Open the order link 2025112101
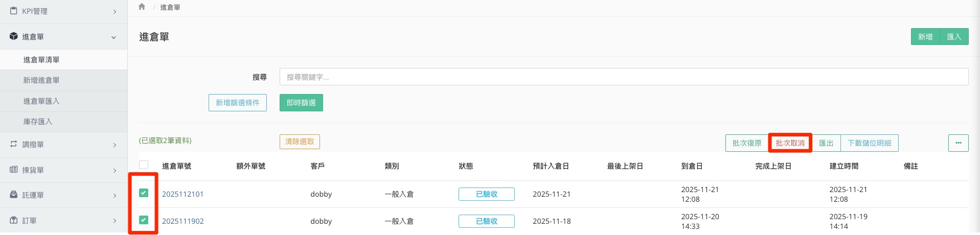Image resolution: width=980 pixels, height=235 pixels. point(183,194)
